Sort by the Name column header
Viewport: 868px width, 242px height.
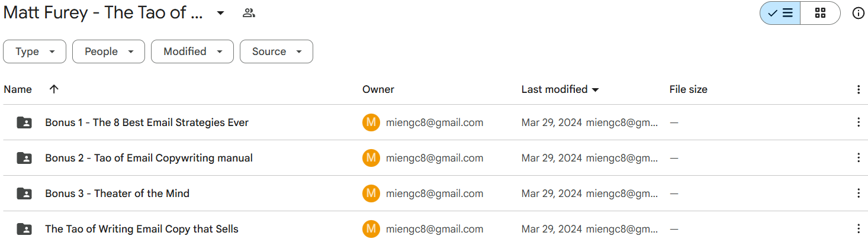[x=18, y=89]
